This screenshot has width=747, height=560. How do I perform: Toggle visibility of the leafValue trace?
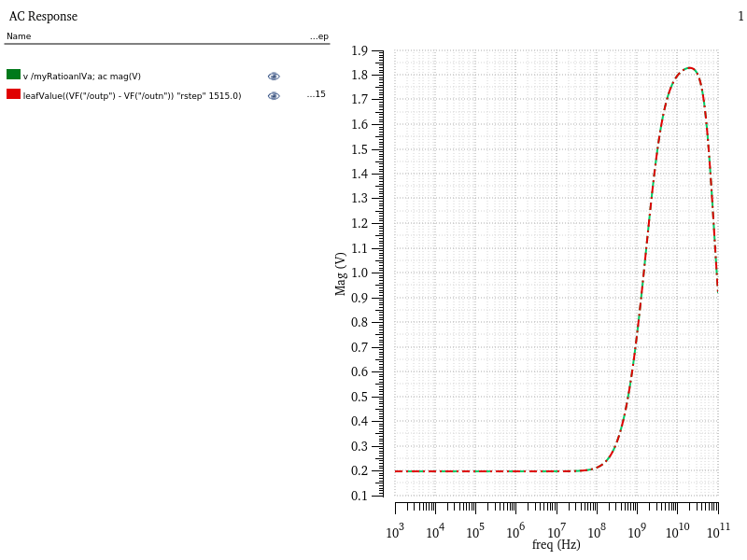tap(273, 94)
